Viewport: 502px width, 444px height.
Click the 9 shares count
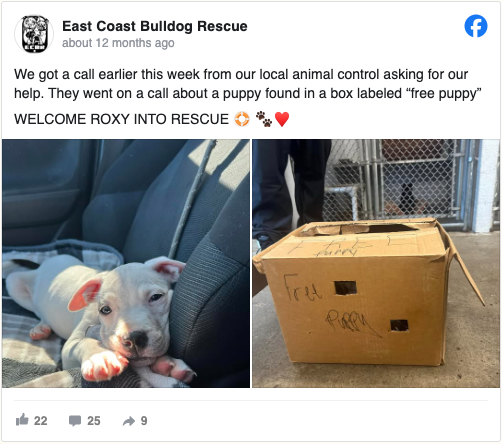pos(144,421)
